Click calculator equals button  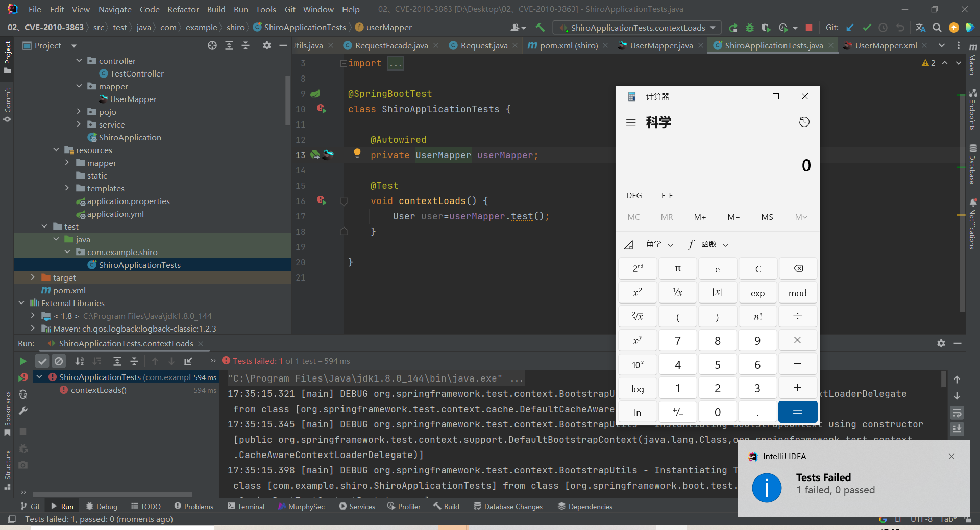[798, 412]
